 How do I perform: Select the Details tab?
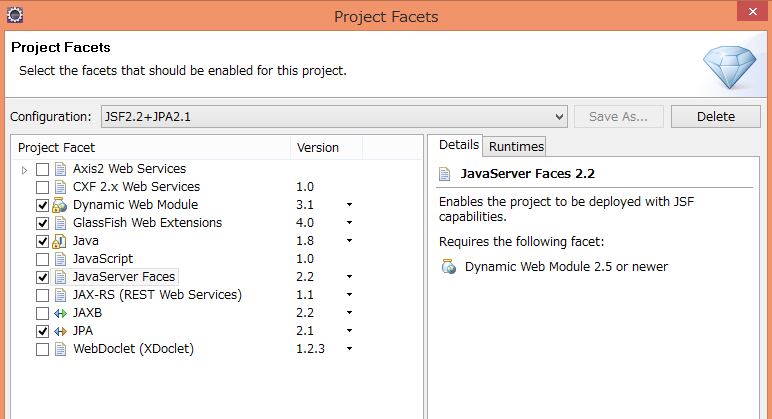click(459, 145)
